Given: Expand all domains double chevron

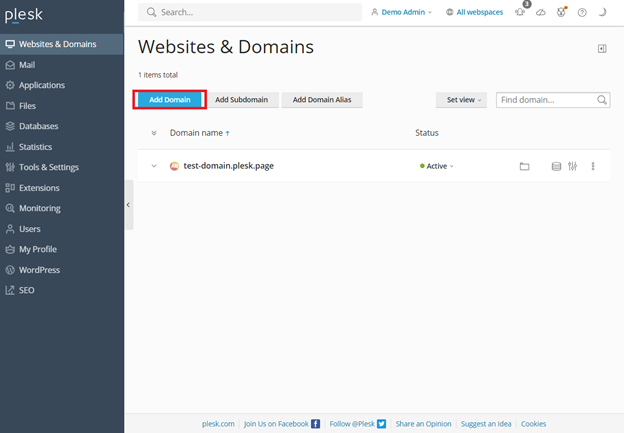Looking at the screenshot, I should (x=154, y=133).
